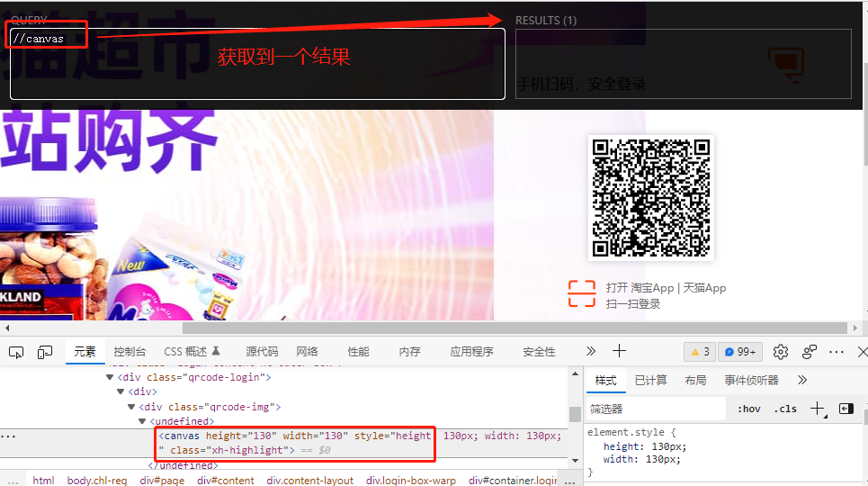Click the row actions ellipsis beside canvas
Image resolution: width=868 pixels, height=486 pixels.
tap(8, 436)
